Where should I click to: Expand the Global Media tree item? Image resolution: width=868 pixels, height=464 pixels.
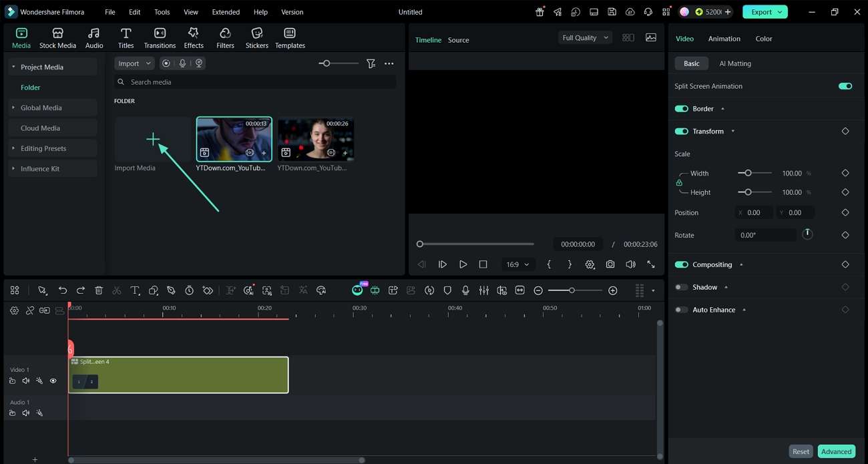point(13,107)
